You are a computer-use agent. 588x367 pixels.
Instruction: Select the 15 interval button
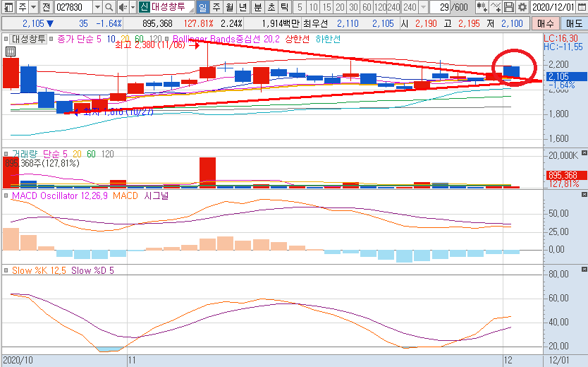(326, 7)
